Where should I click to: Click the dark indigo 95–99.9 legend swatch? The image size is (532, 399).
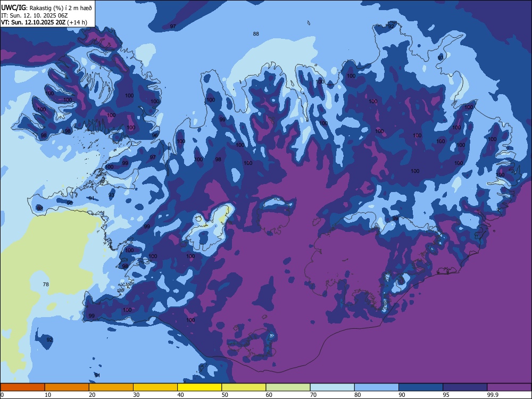(x=465, y=387)
